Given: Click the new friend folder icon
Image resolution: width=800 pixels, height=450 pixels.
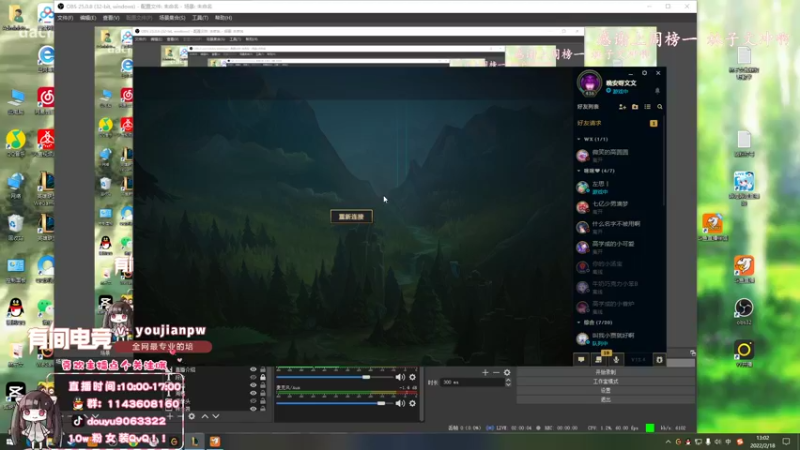Looking at the screenshot, I should pyautogui.click(x=635, y=107).
